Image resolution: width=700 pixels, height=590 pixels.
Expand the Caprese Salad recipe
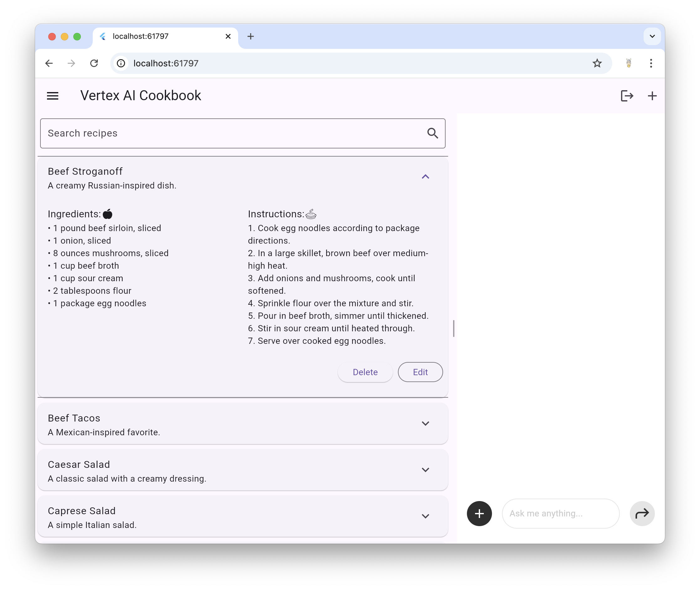click(425, 516)
